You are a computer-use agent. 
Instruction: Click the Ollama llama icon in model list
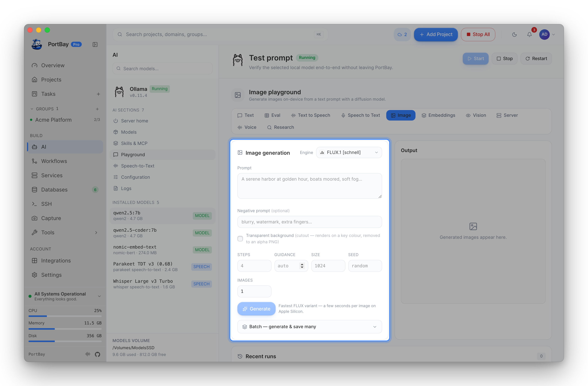[119, 92]
